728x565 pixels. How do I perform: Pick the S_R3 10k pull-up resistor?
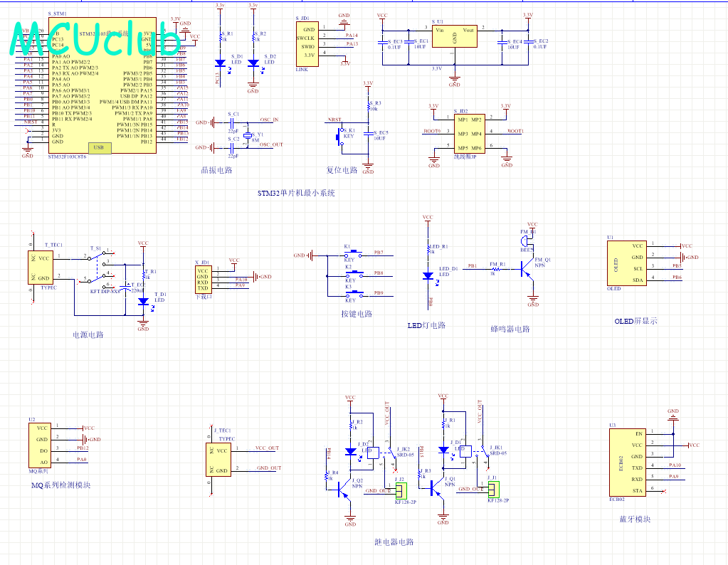(x=368, y=105)
